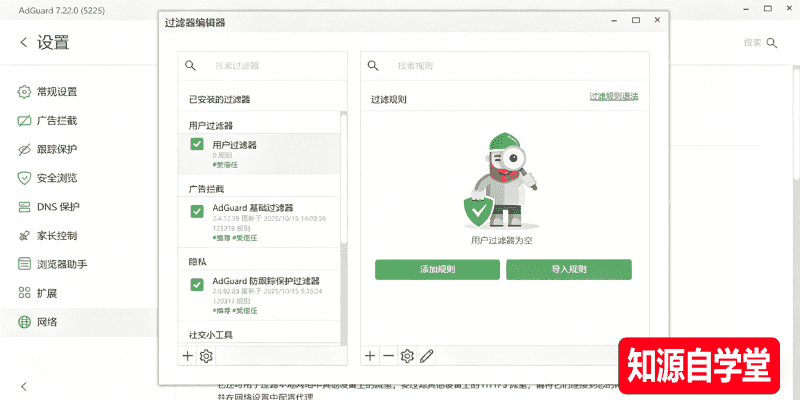Image resolution: width=800 pixels, height=400 pixels.
Task: Click the 跟踪保护 crossed-eye icon
Action: [24, 149]
